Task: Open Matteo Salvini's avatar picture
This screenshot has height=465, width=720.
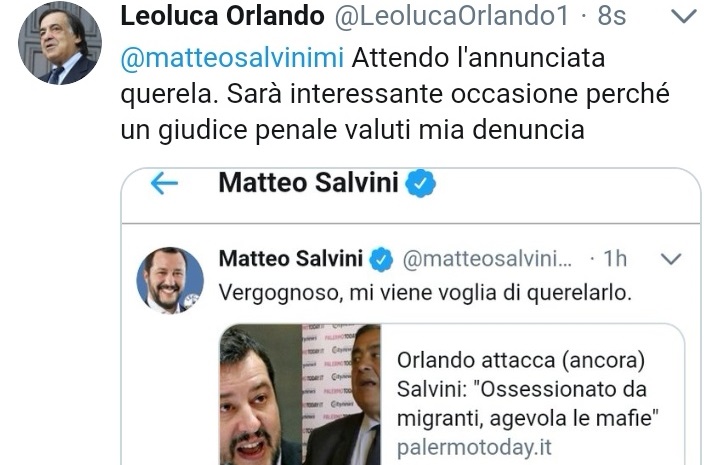Action: pos(170,280)
